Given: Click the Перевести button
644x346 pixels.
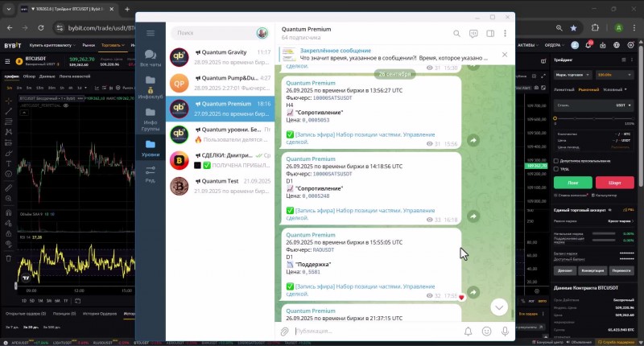Looking at the screenshot, I should (x=621, y=271).
